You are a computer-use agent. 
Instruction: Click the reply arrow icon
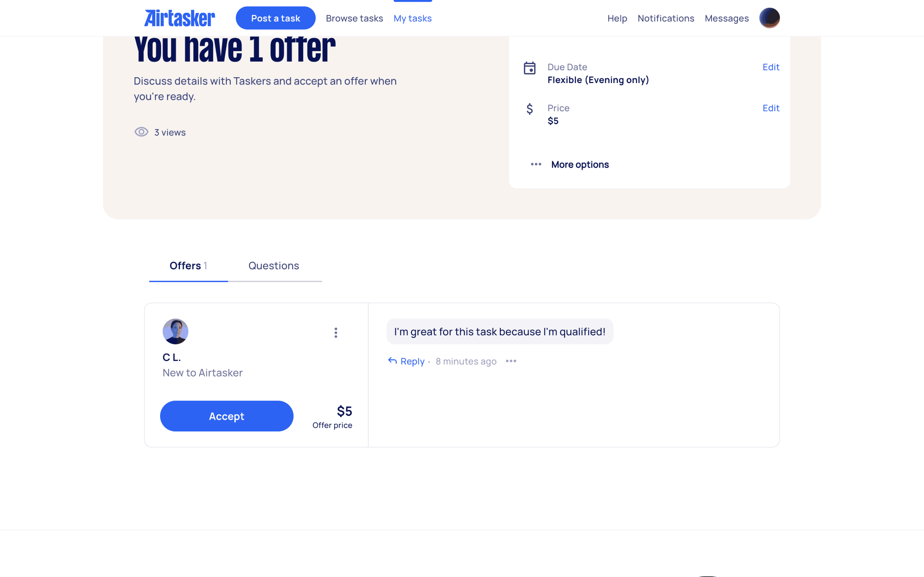point(393,361)
